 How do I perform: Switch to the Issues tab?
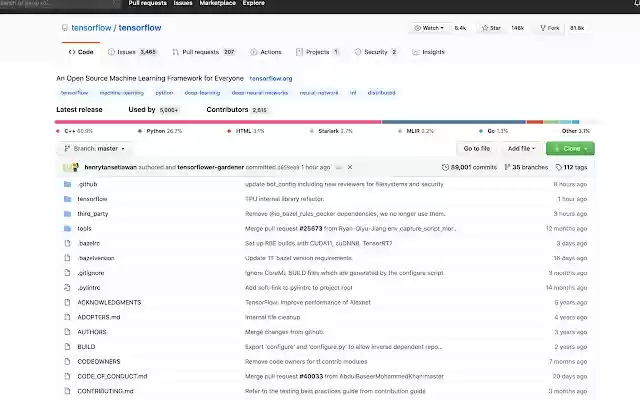point(132,52)
